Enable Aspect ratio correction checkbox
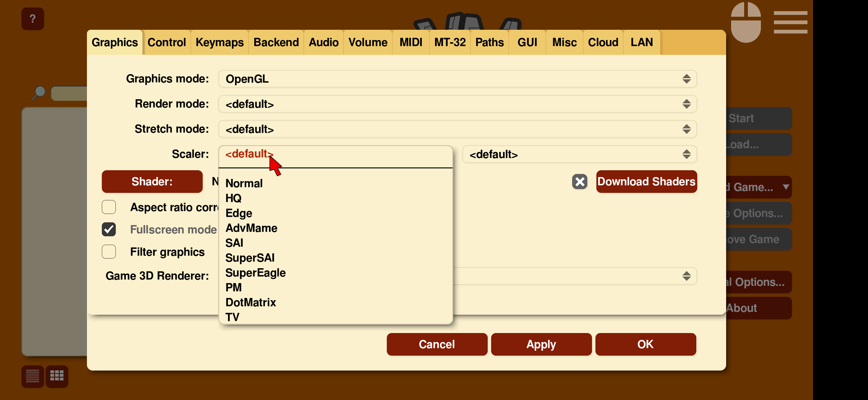 [x=109, y=207]
